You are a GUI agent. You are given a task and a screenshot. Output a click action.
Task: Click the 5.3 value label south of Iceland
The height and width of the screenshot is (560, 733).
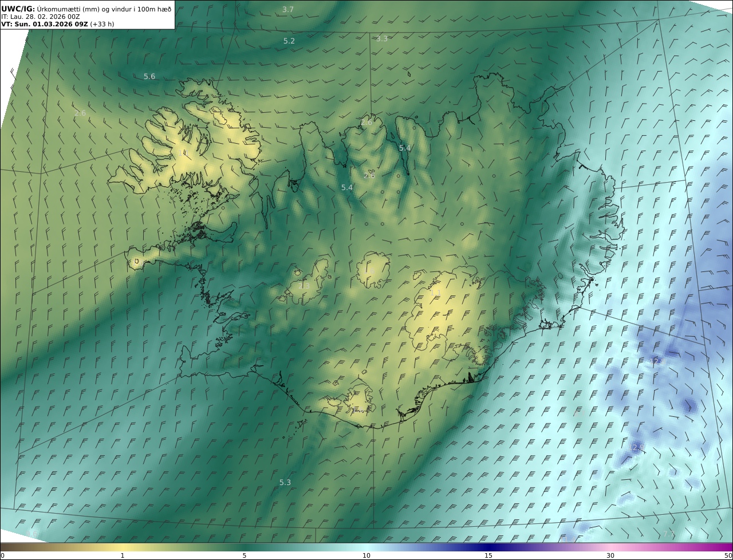pyautogui.click(x=285, y=482)
